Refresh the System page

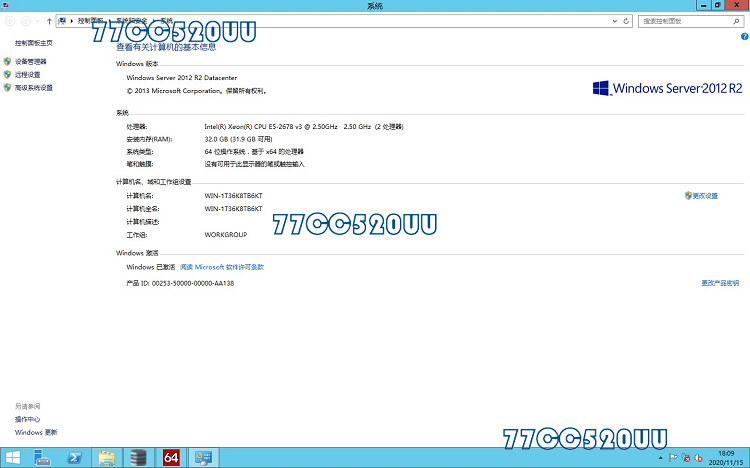pyautogui.click(x=626, y=21)
